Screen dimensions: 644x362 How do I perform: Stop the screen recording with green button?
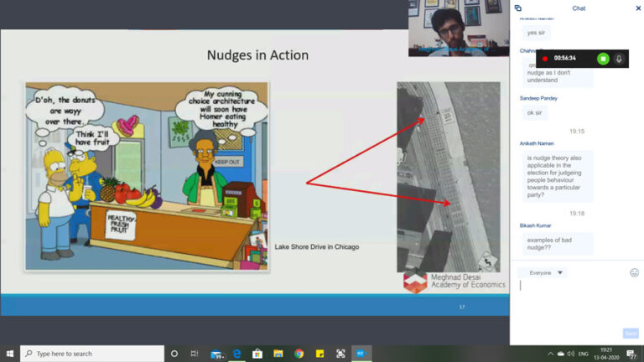[602, 59]
